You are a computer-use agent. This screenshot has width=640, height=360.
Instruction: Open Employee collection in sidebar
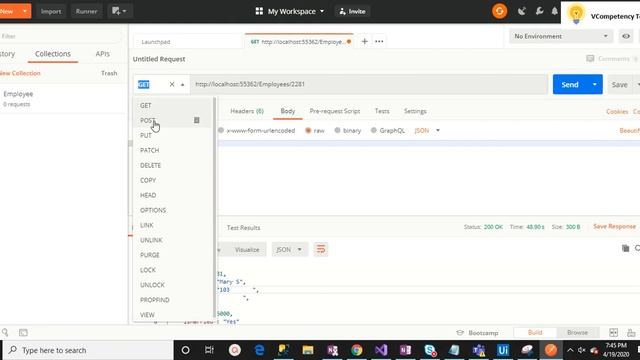[x=63, y=98]
